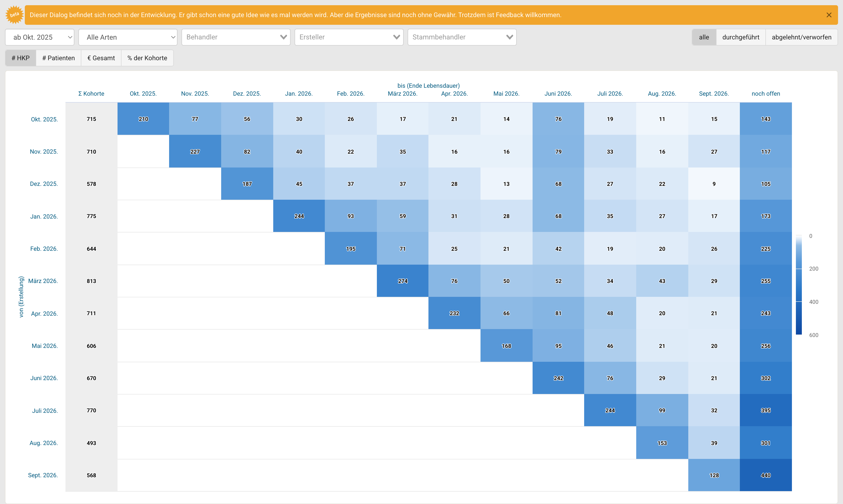The image size is (843, 504).
Task: Click the 'von (Erstellung)' vertical axis label
Action: click(21, 297)
